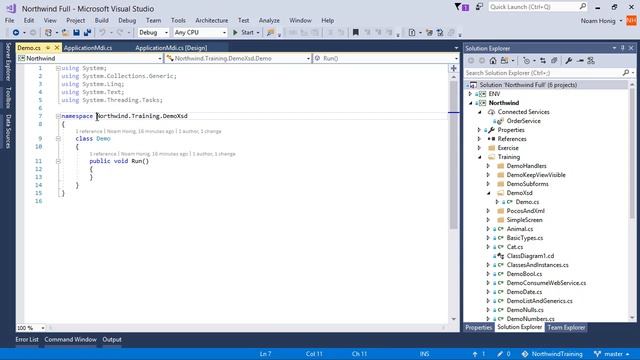Click the Home icon in Solution Explorer
Screen dimensions: 640x360
493,61
